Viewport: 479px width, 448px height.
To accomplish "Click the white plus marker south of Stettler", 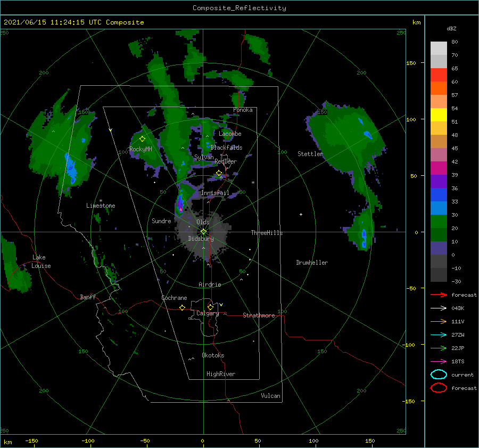I will [301, 214].
